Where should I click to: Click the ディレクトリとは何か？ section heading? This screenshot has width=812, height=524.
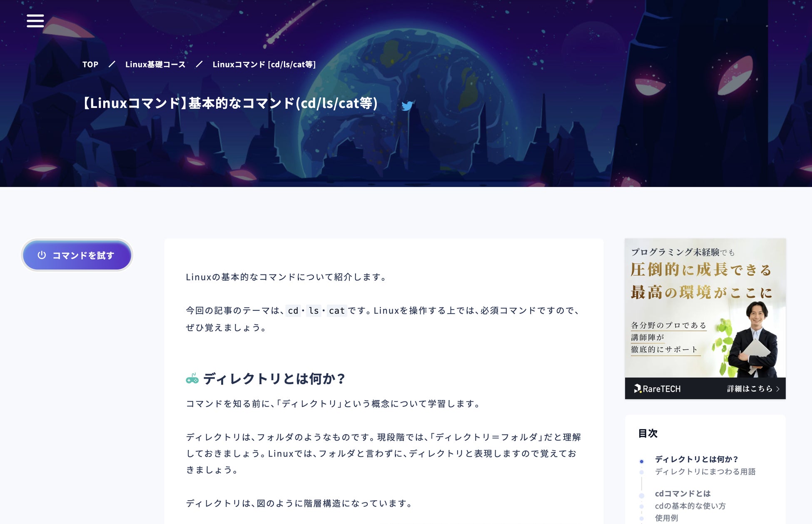[x=274, y=379]
